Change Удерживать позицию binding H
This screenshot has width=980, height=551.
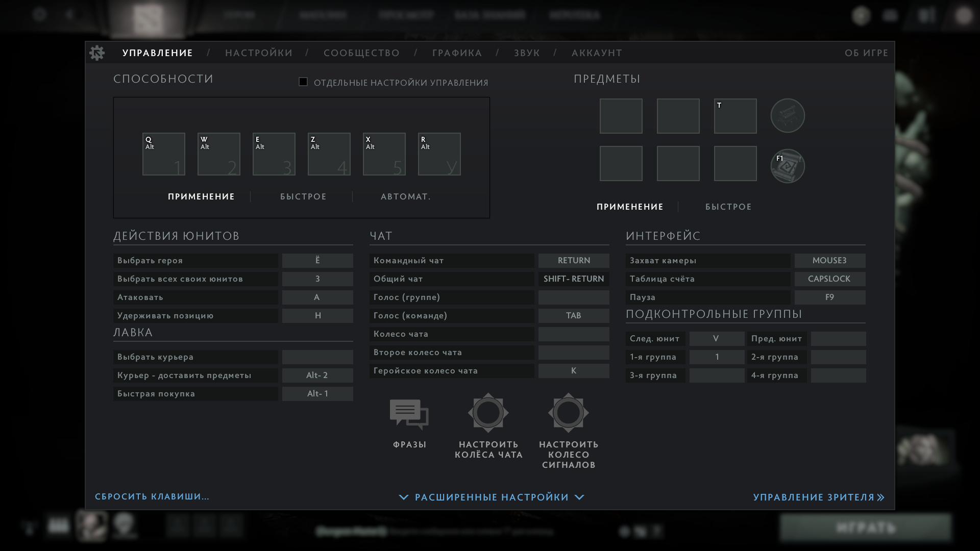tap(317, 316)
